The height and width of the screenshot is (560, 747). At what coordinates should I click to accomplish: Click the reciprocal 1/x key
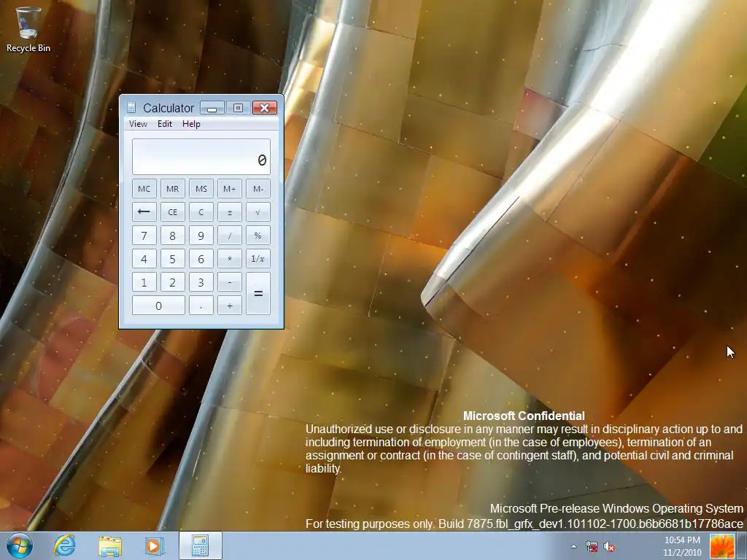coord(258,259)
